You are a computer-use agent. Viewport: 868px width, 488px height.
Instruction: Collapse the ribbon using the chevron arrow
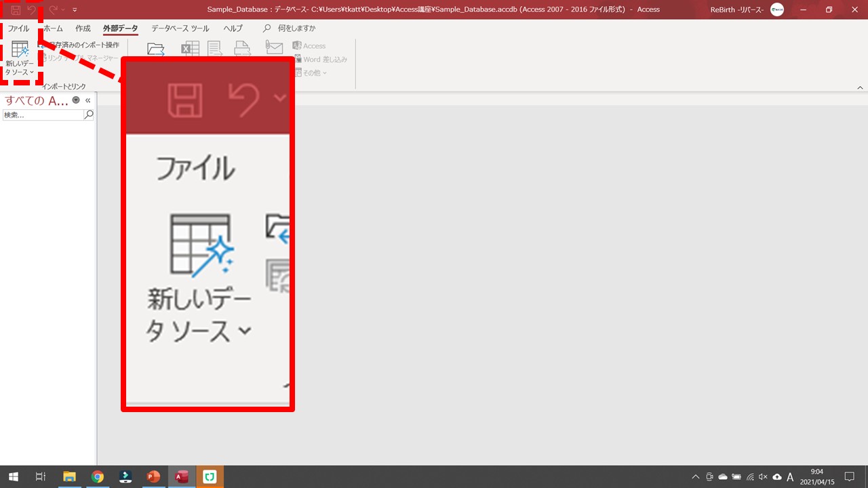pyautogui.click(x=861, y=88)
